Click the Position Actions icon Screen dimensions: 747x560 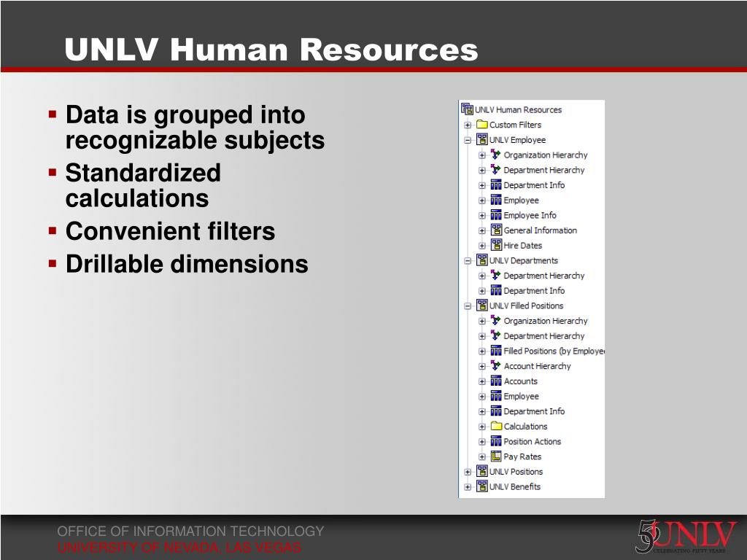pos(496,441)
